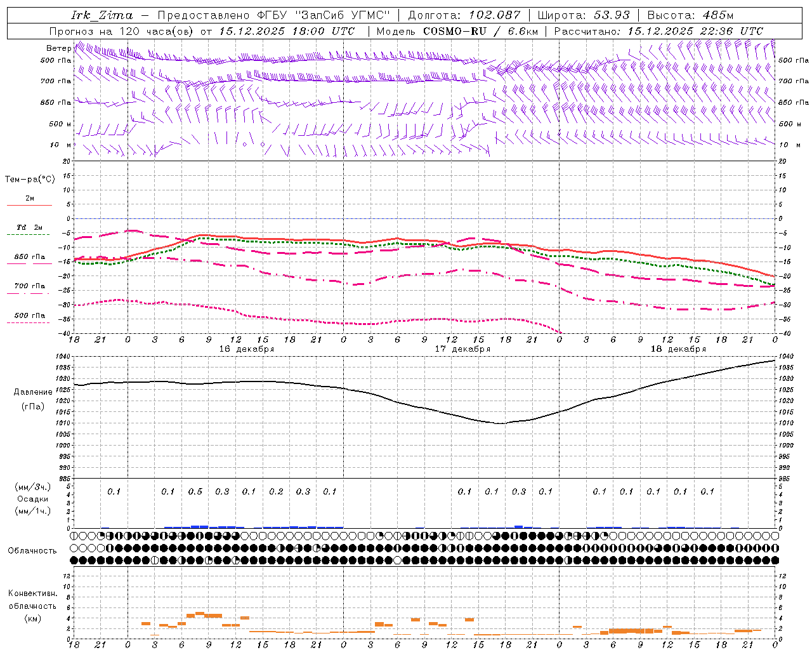Click the Долгота: 102.087 value

pos(464,15)
